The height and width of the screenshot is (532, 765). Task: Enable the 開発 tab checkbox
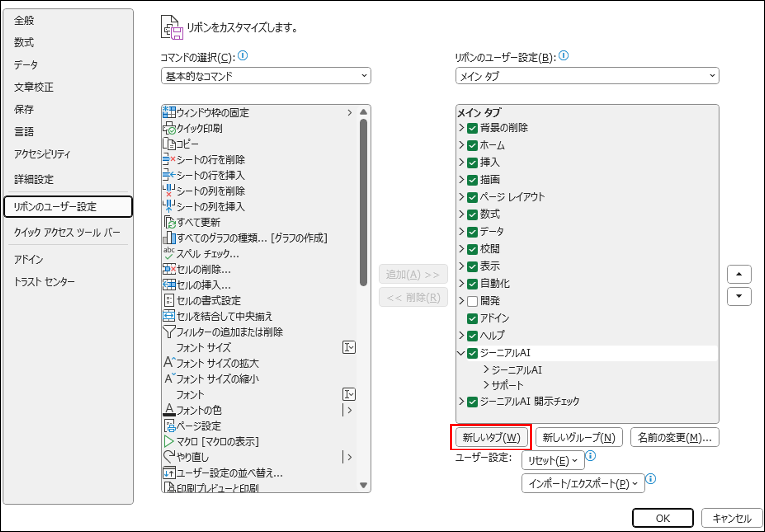click(x=472, y=301)
